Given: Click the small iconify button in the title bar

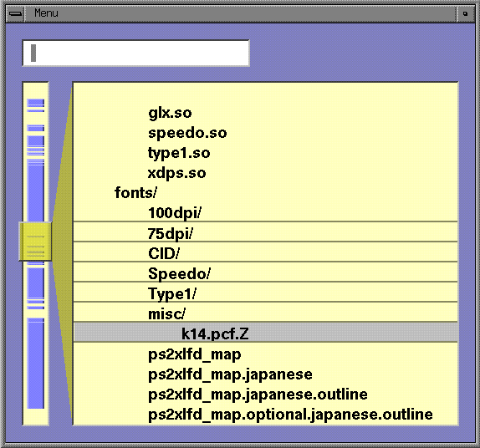Looking at the screenshot, I should (x=465, y=13).
